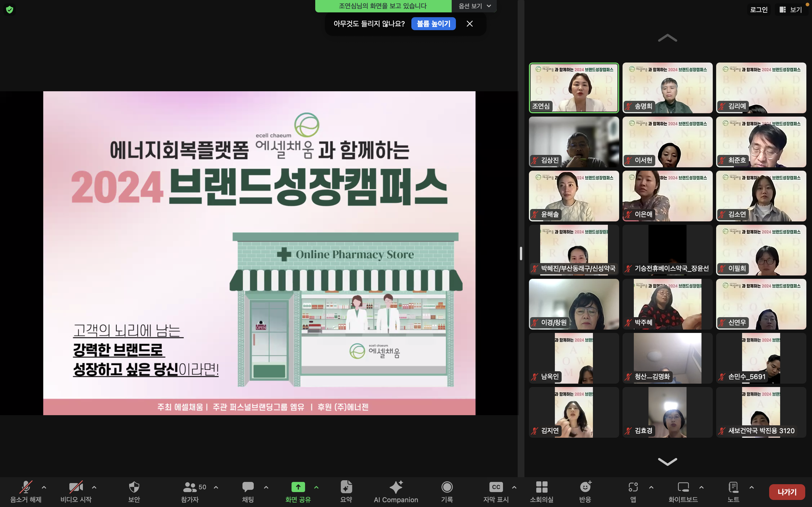Click the Record (기록) circle icon
This screenshot has height=507, width=812.
pyautogui.click(x=447, y=487)
